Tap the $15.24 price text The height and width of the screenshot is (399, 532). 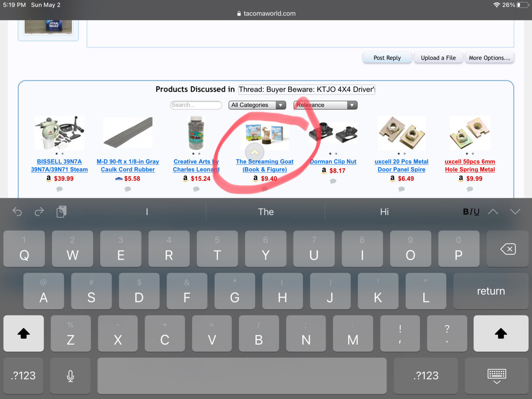point(200,179)
